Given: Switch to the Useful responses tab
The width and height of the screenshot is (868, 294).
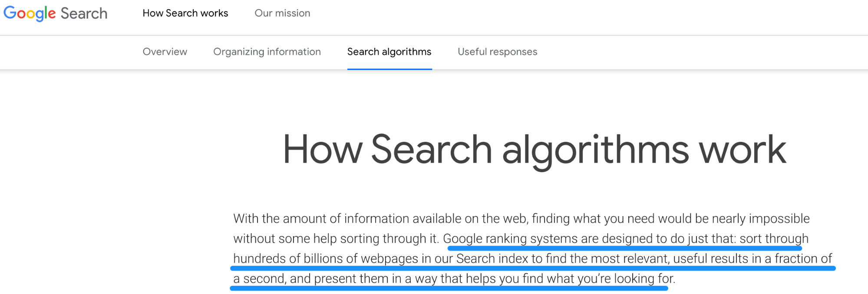Looking at the screenshot, I should (498, 52).
